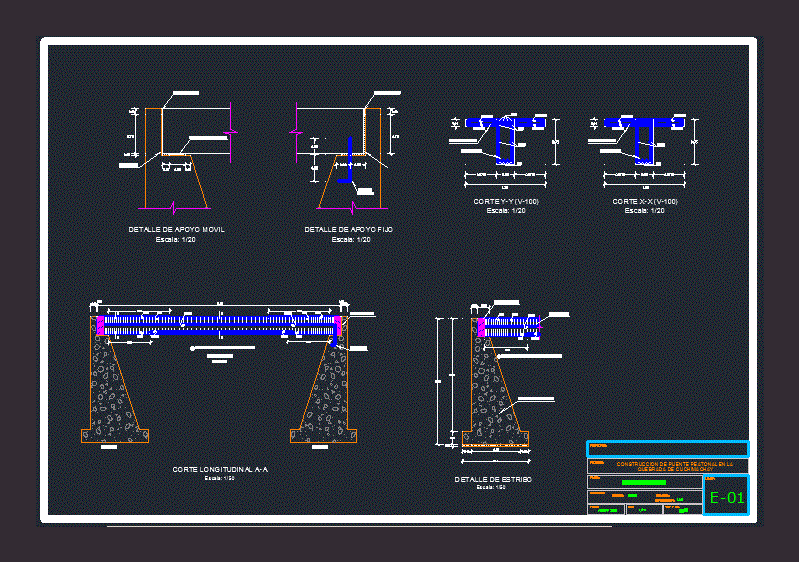Select the blue bridge deck in longitudinal section

point(219,326)
